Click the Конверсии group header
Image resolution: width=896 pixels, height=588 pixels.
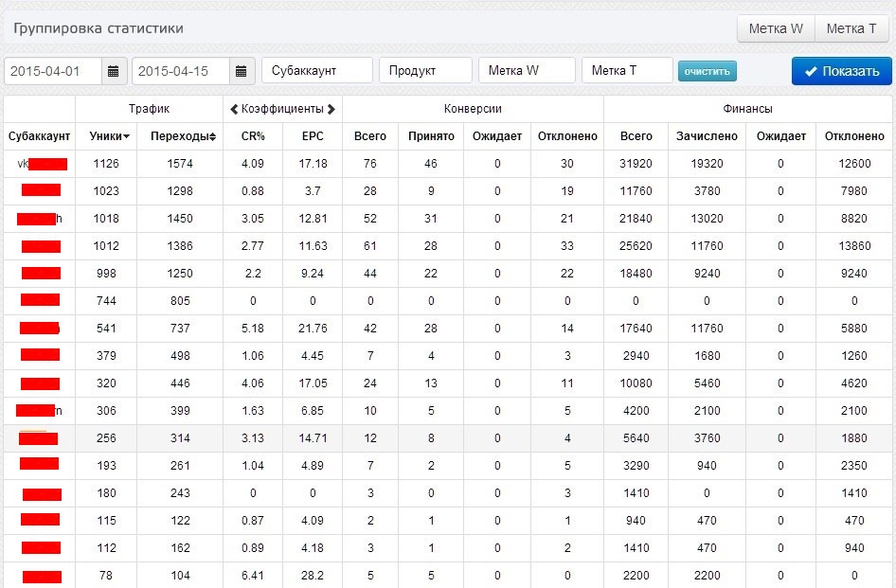[x=473, y=109]
